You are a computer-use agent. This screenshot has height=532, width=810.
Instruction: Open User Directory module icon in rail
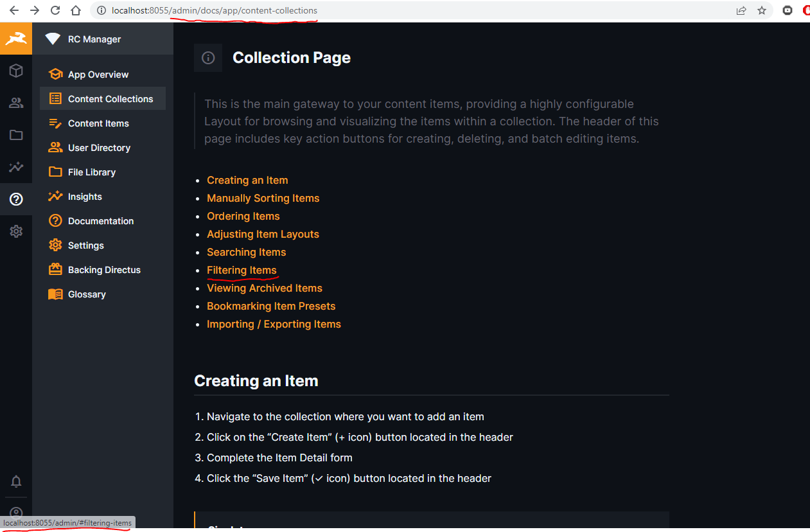(16, 103)
